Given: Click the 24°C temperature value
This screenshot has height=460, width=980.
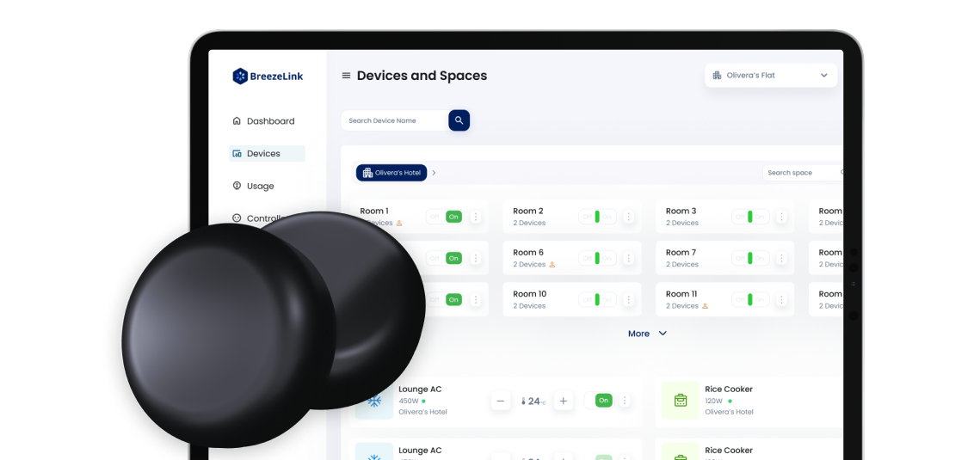Looking at the screenshot, I should (x=537, y=402).
